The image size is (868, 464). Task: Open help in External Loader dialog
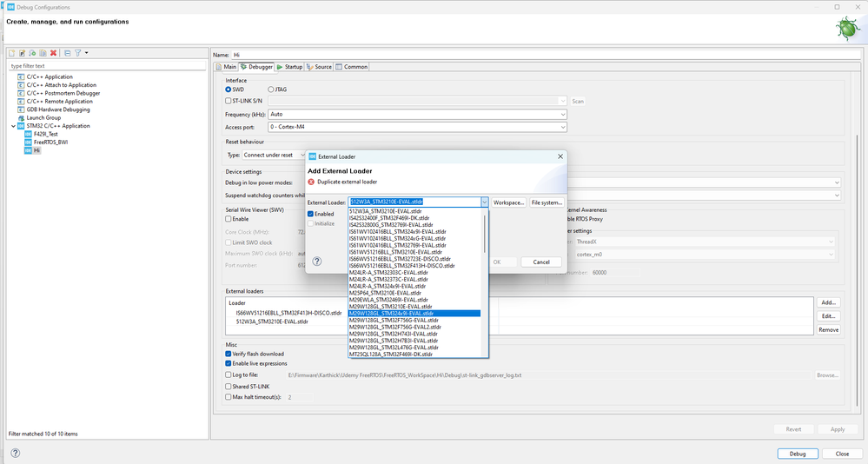point(317,262)
